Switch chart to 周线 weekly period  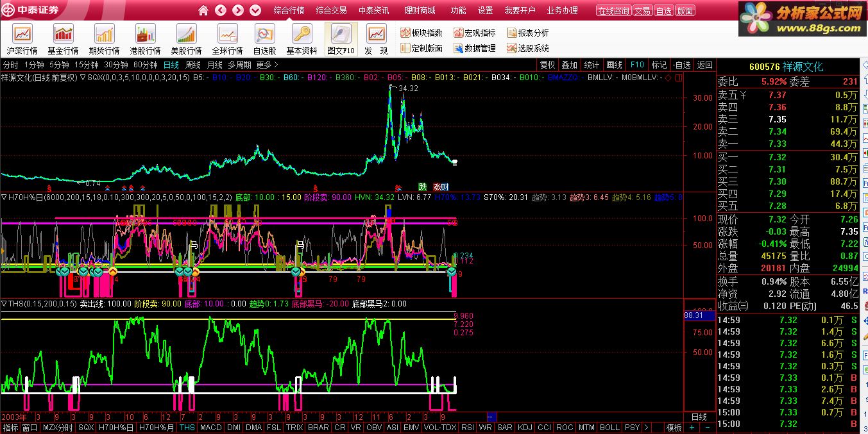[193, 65]
